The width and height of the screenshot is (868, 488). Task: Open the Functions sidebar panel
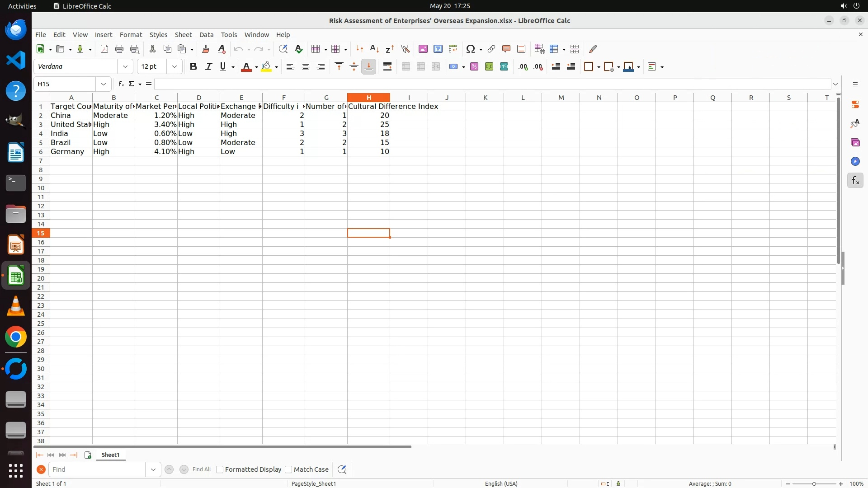[855, 181]
